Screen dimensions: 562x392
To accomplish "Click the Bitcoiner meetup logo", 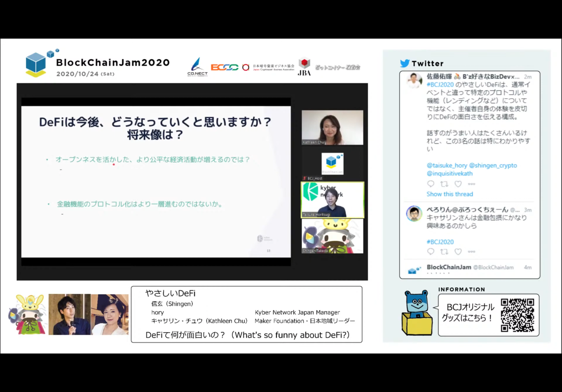I will 337,67.
